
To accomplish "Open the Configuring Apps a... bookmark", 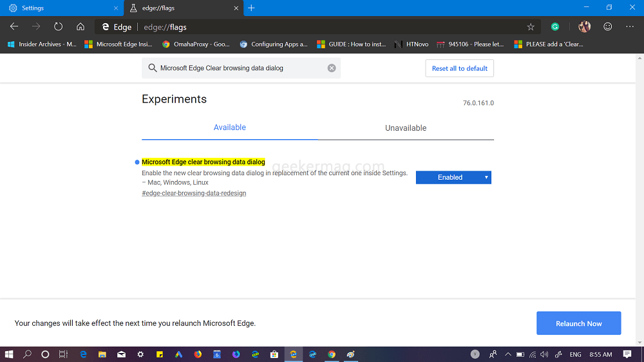I will pos(274,44).
